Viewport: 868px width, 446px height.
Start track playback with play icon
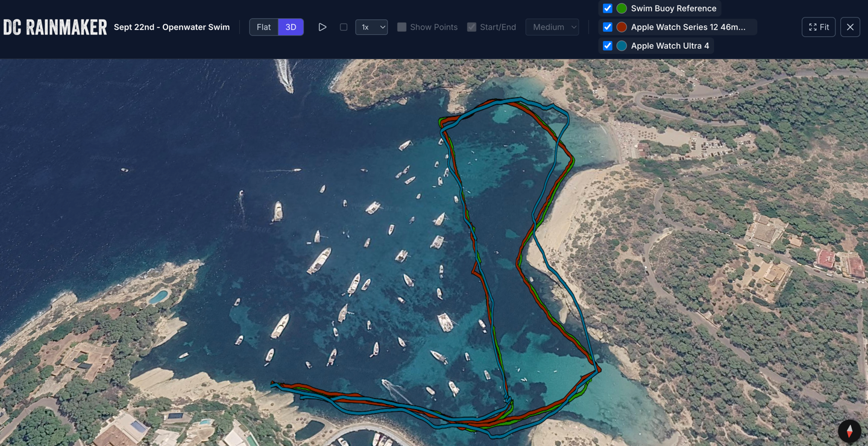322,27
